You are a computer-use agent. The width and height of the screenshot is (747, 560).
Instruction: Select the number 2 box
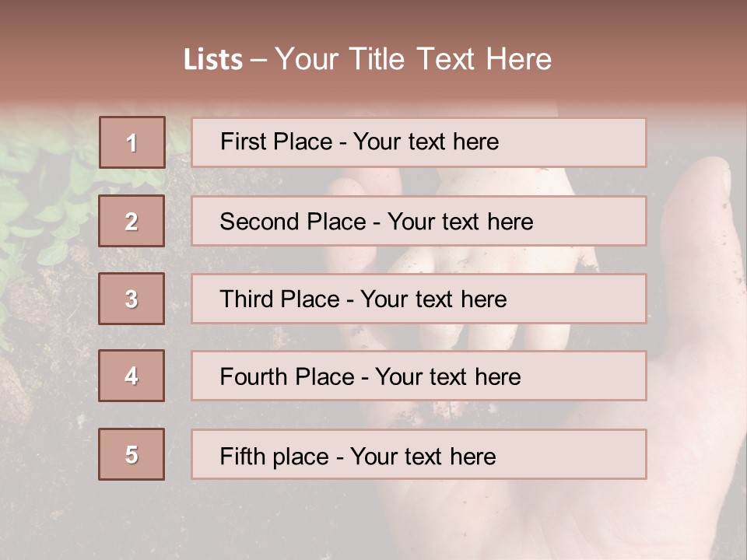point(132,221)
